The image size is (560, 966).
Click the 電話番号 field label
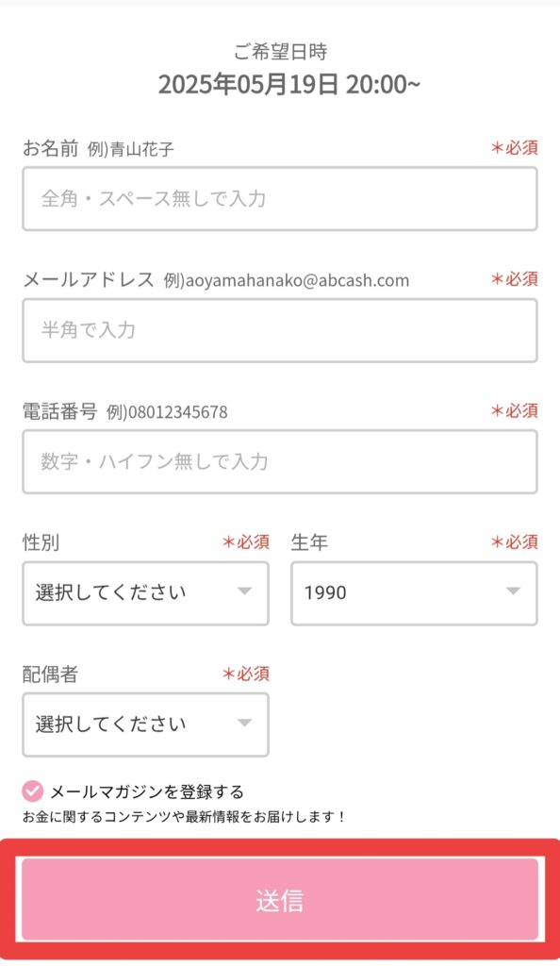click(59, 411)
